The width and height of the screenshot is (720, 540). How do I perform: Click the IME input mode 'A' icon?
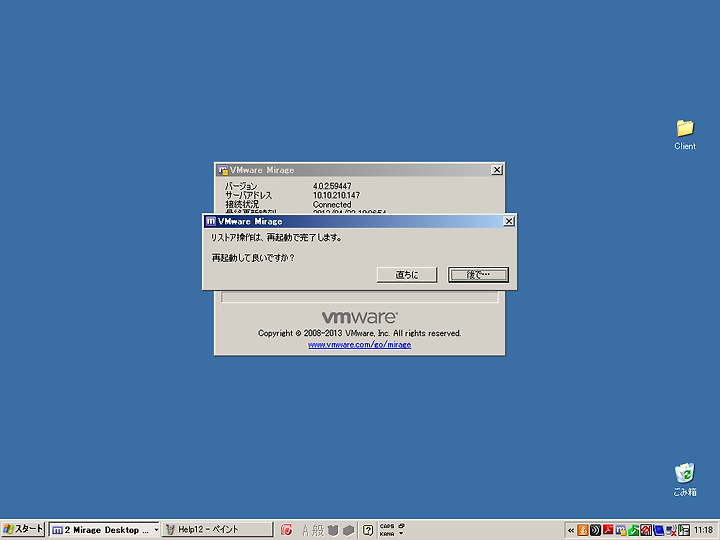tap(305, 530)
